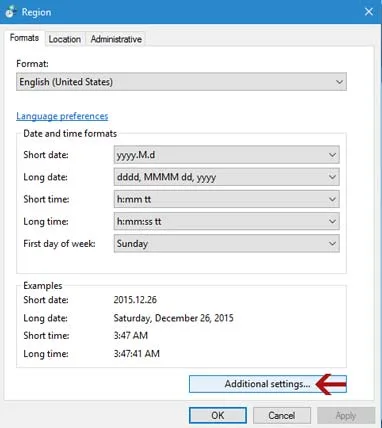Viewport: 382px width, 428px height.
Task: Click the 'Format:' label
Action: (x=32, y=63)
